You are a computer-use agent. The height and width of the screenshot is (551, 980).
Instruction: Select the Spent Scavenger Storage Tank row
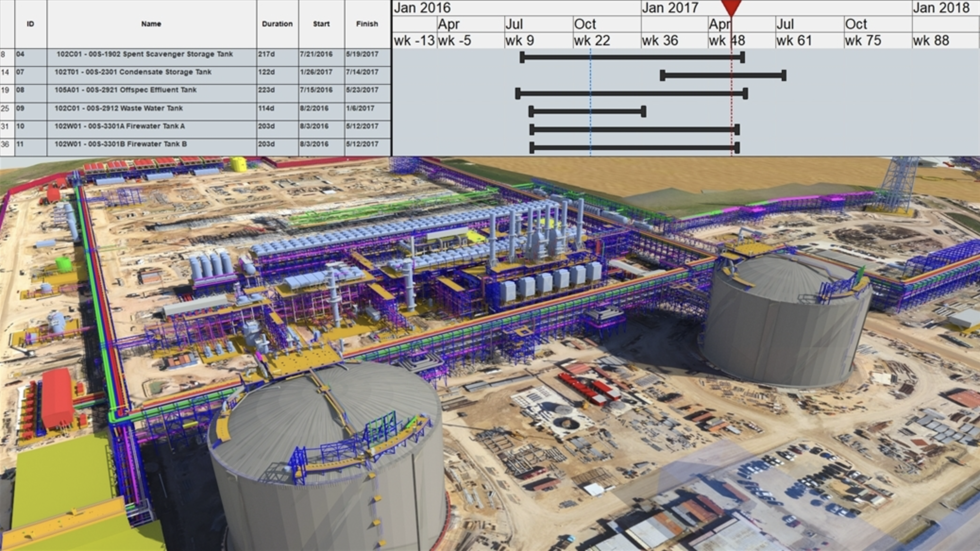point(142,55)
